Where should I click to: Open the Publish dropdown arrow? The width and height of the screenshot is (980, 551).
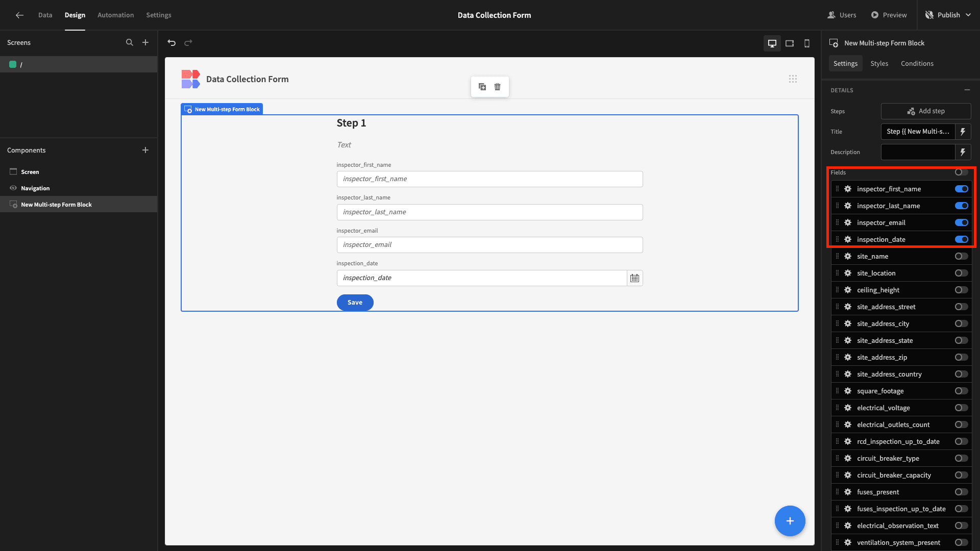point(968,15)
